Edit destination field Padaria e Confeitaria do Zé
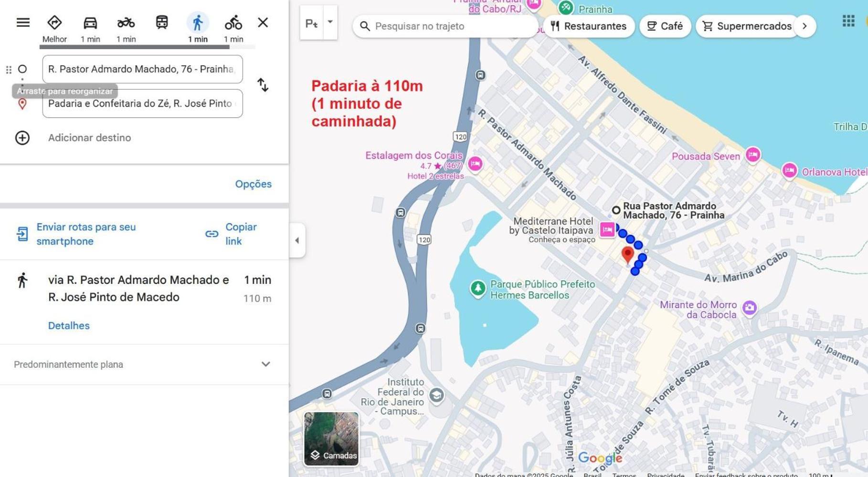The width and height of the screenshot is (868, 477). pos(142,104)
